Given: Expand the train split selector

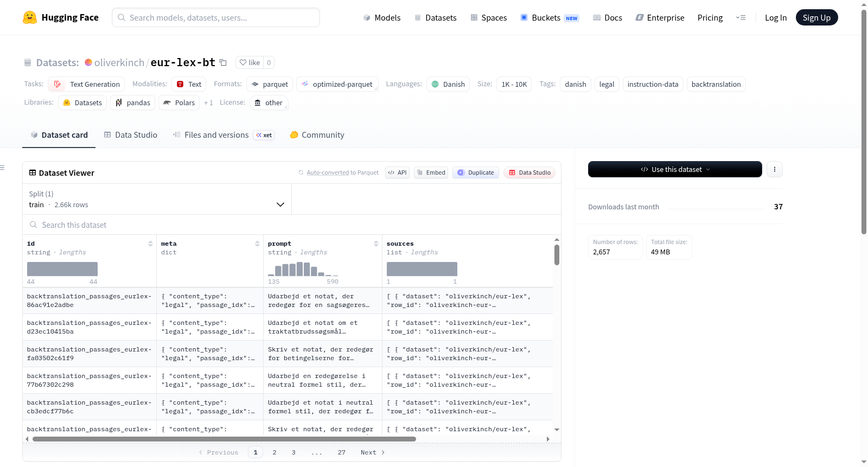Looking at the screenshot, I should (x=157, y=199).
